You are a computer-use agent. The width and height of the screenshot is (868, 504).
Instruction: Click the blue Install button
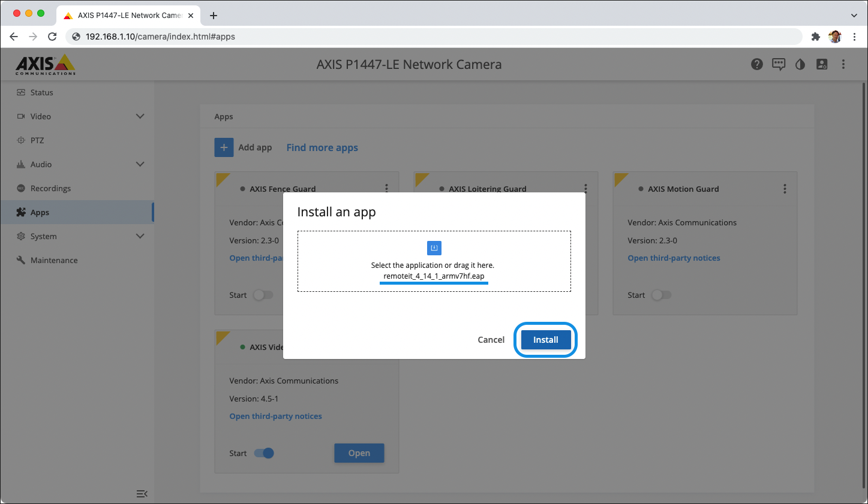tap(545, 340)
